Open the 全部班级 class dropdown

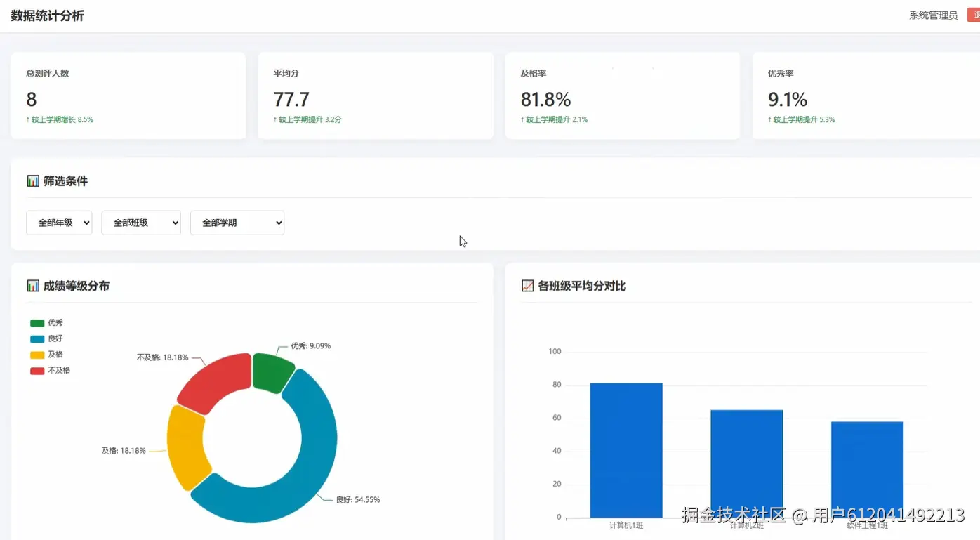point(141,223)
